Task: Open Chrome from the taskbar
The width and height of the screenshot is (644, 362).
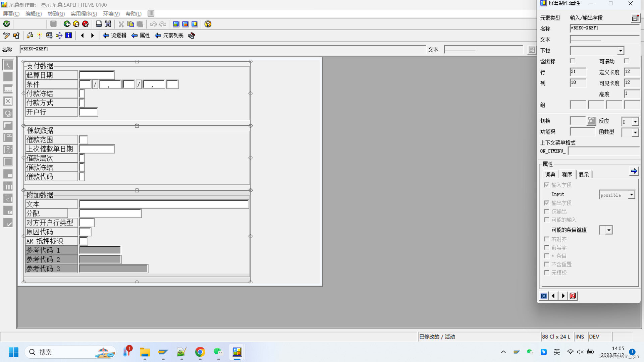Action: 200,352
